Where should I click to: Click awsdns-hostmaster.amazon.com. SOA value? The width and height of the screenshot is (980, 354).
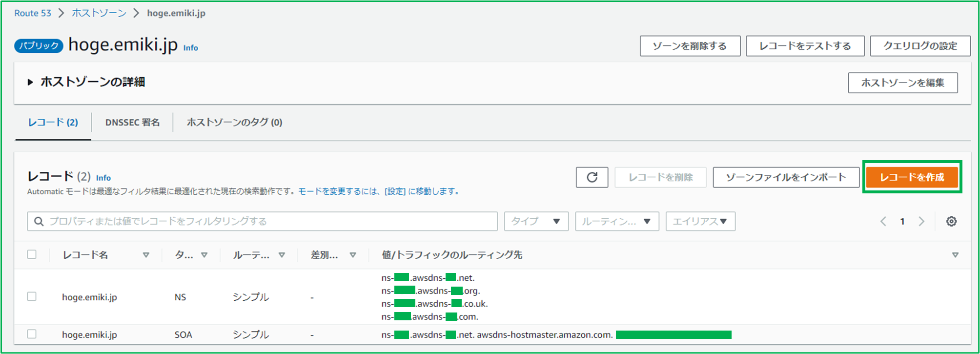click(545, 334)
